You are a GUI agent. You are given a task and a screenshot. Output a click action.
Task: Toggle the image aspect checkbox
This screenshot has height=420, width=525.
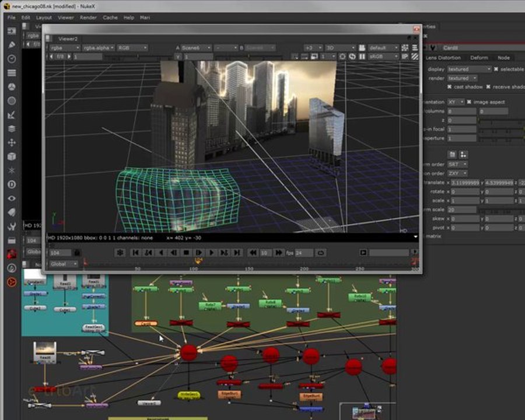tap(469, 102)
